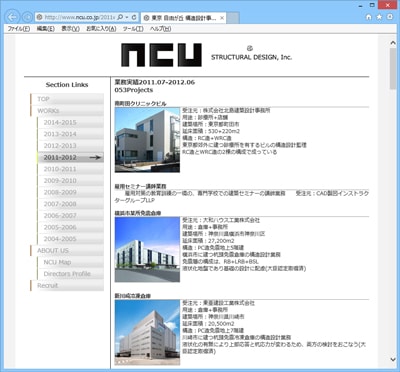Screen dimensions: 400x372
Task: Click the Section Links heading
Action: 67,85
